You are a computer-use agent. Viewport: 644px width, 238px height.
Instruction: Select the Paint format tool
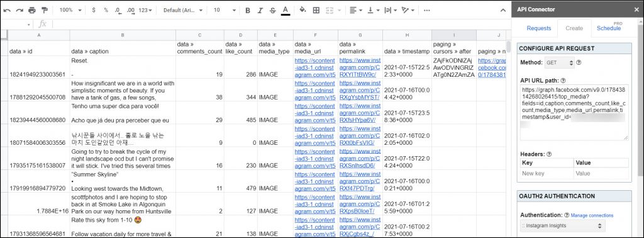point(45,10)
